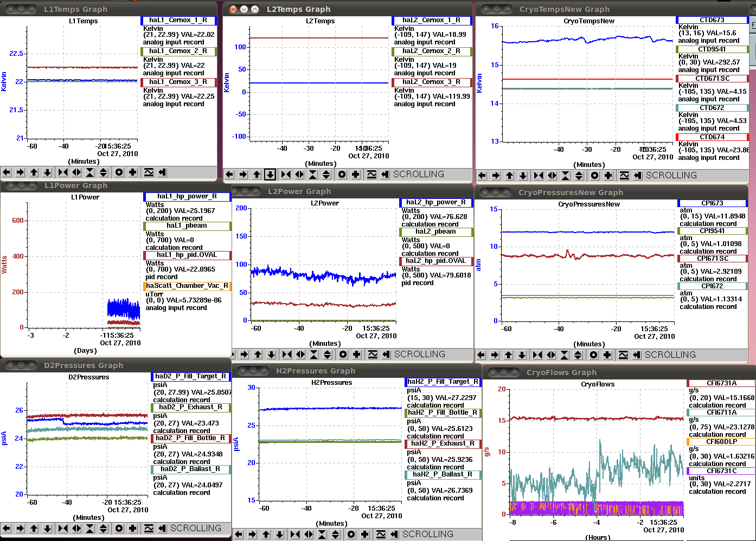Select the haD2_P_Ballast_R legend entry
756x541 pixels.
tap(191, 469)
